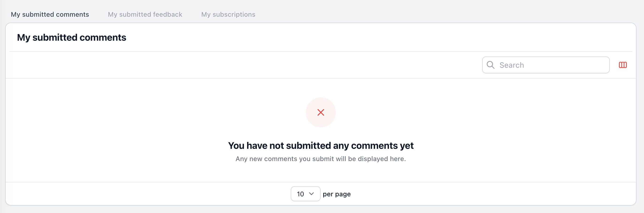Open the column visibility toggle icon
The height and width of the screenshot is (213, 644).
(x=622, y=65)
